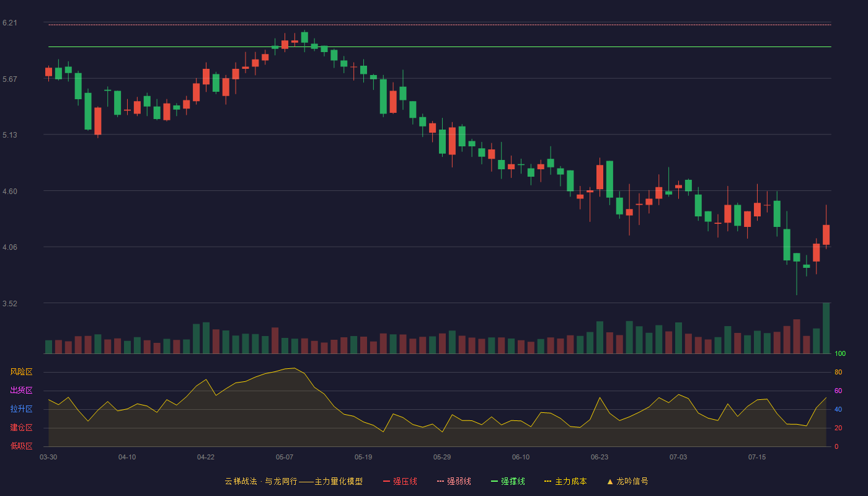The width and height of the screenshot is (868, 496).
Task: Click the 05-07 date label
Action: [x=285, y=457]
